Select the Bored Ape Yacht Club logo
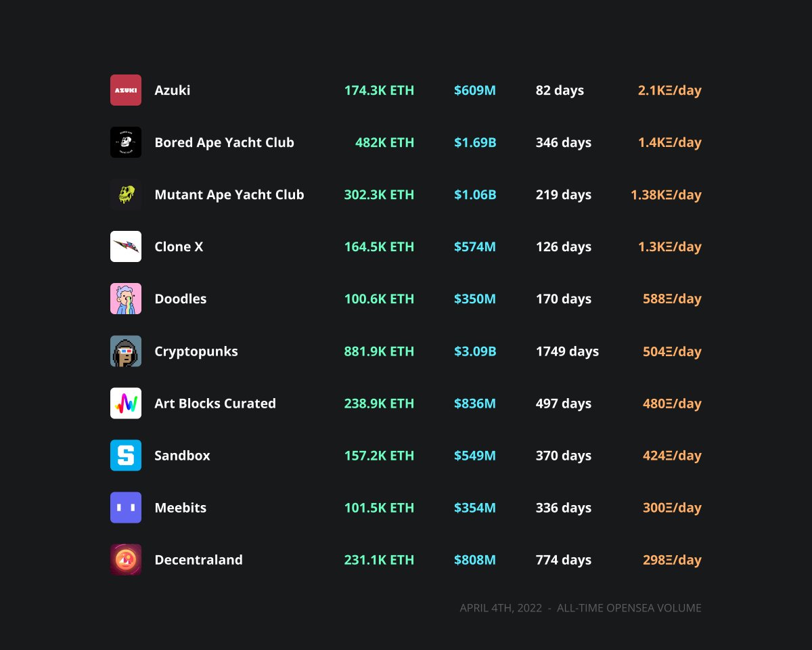 [x=125, y=142]
